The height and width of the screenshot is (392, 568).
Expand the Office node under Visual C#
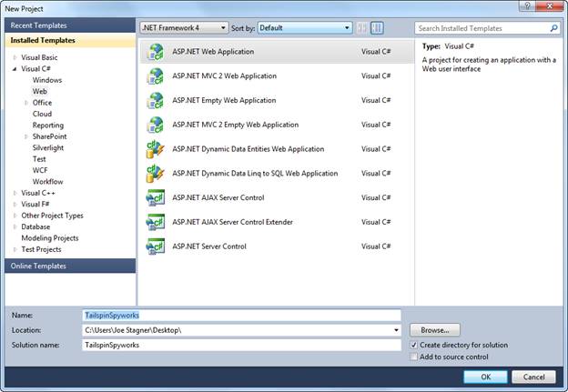[x=26, y=103]
